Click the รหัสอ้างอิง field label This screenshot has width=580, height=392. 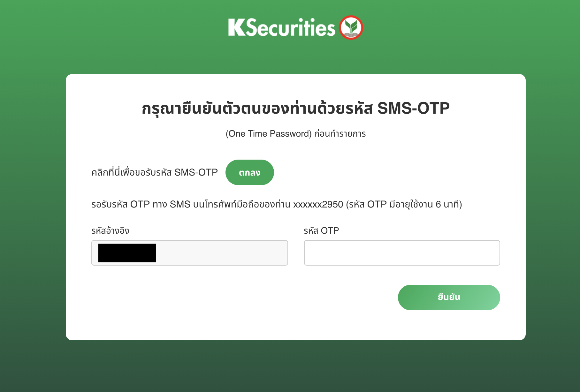[110, 230]
